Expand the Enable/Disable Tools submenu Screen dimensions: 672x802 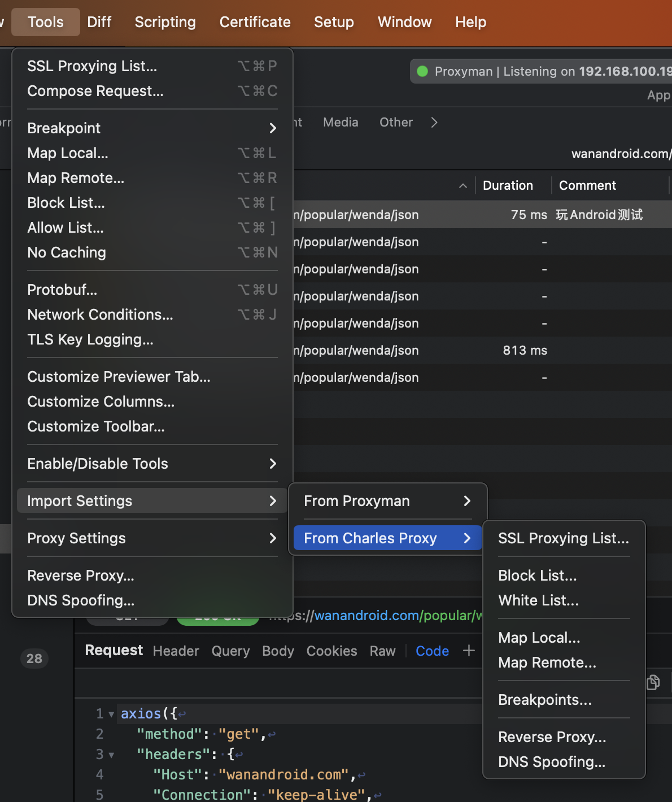(152, 464)
